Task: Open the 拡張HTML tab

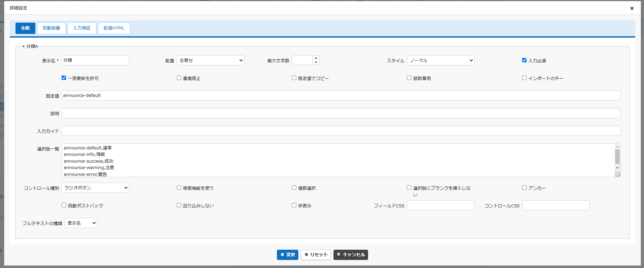Action: pyautogui.click(x=114, y=28)
